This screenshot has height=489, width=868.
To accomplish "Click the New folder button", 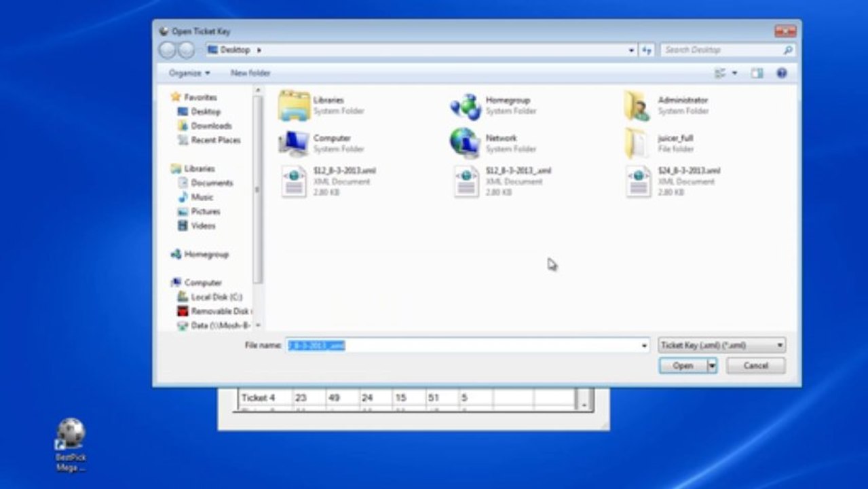I will pyautogui.click(x=250, y=73).
